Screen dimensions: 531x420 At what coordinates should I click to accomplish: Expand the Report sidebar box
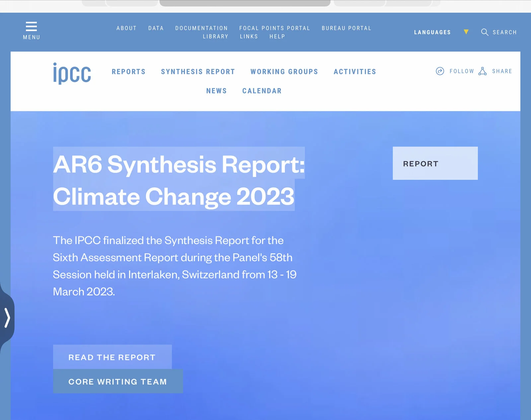(x=435, y=163)
